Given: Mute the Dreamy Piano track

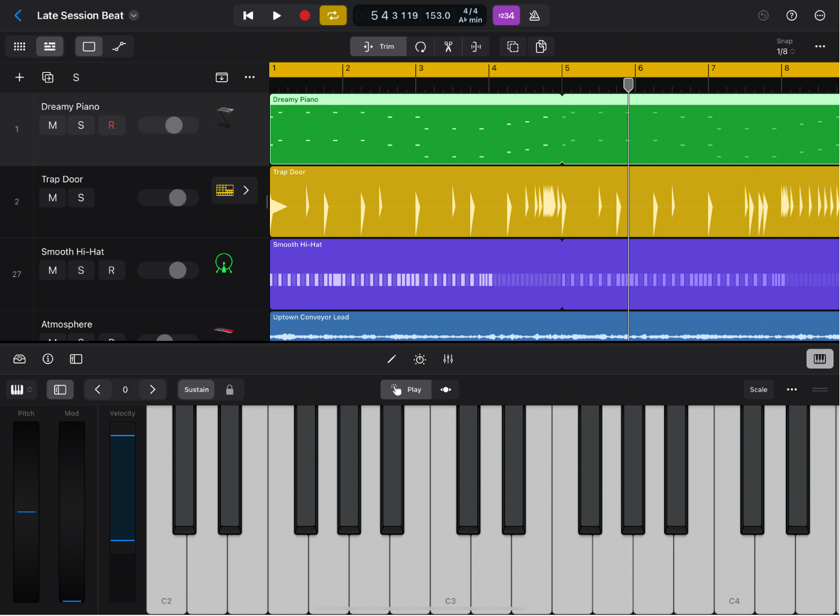Looking at the screenshot, I should [x=52, y=125].
